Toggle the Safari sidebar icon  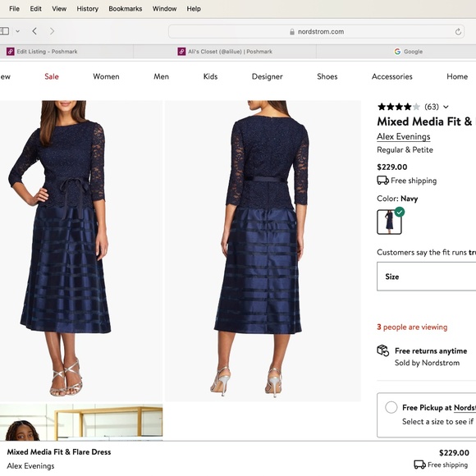tap(4, 31)
